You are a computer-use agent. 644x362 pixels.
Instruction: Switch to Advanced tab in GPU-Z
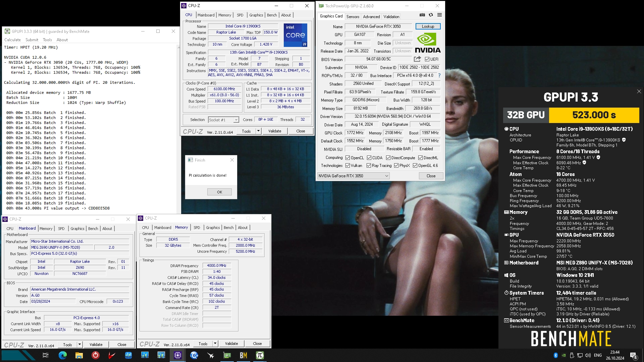click(371, 17)
